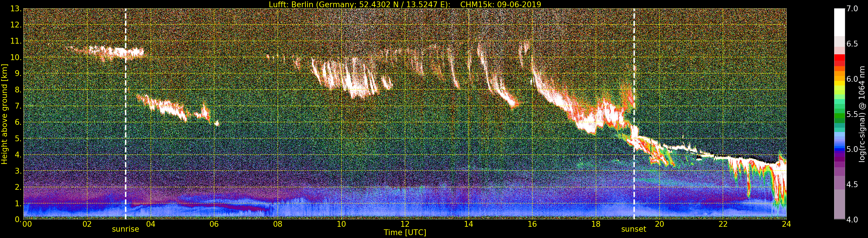Select the white dashed sunrise marker line
Viewport: 868px width, 238px height.
click(126, 114)
